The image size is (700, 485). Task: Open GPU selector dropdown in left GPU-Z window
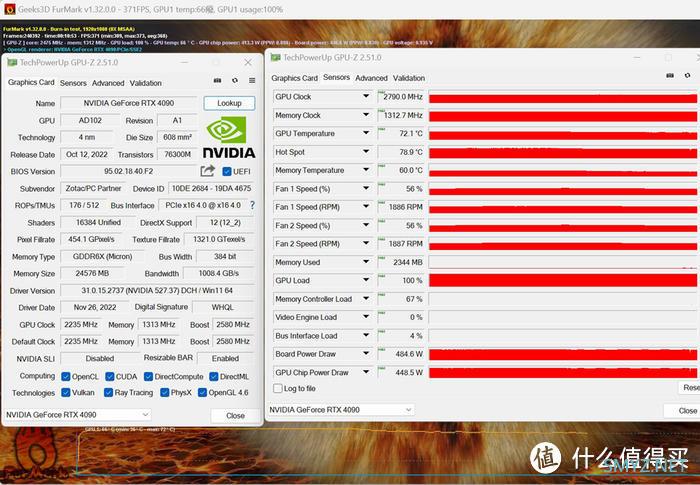pos(145,414)
